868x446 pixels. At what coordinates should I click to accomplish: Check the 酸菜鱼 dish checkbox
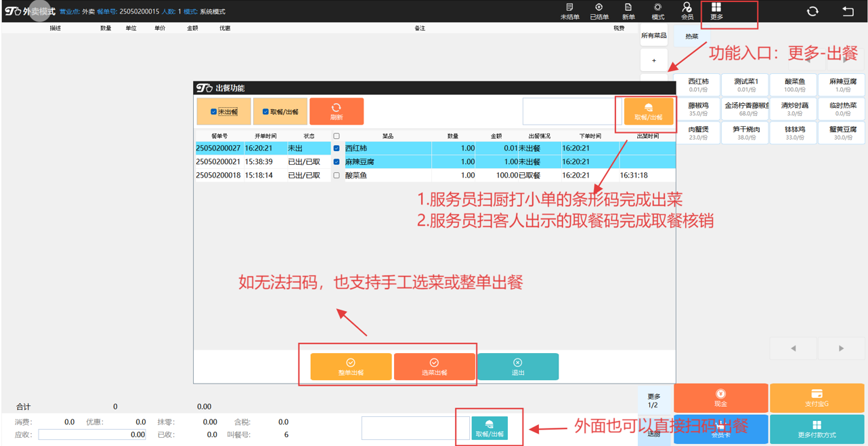(x=337, y=176)
